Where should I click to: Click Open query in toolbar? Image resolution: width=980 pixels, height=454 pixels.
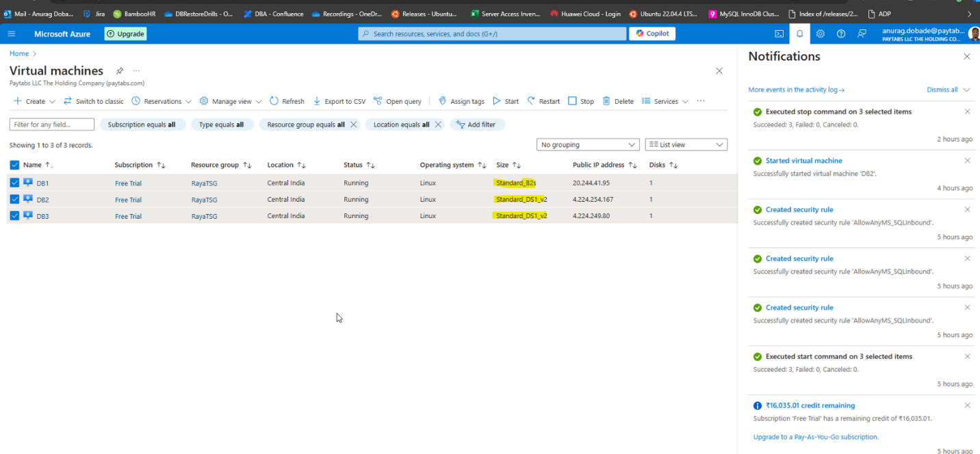398,101
